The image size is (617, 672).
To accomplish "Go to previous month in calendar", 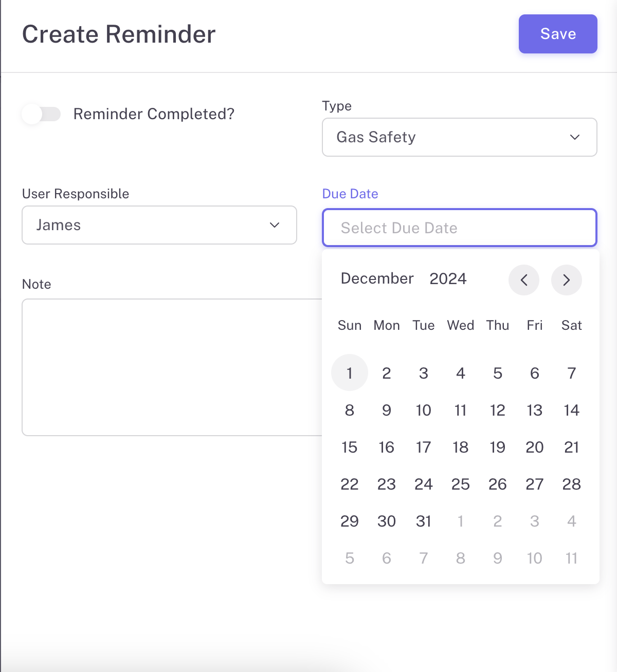I will [523, 280].
